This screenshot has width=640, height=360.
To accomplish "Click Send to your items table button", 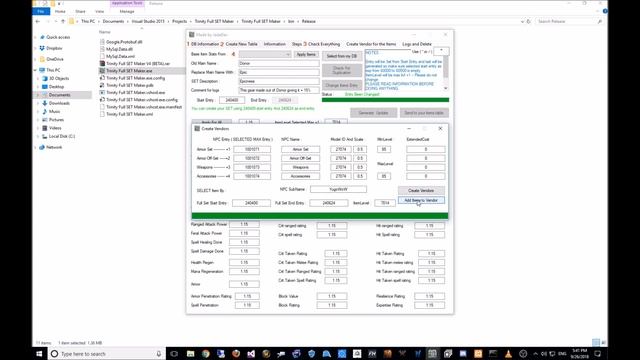I will (424, 113).
